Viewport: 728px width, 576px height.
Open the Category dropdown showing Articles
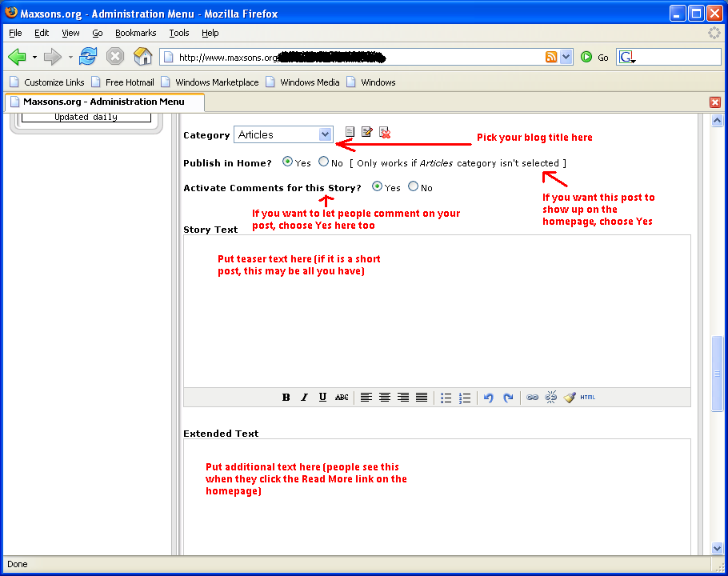coord(283,134)
